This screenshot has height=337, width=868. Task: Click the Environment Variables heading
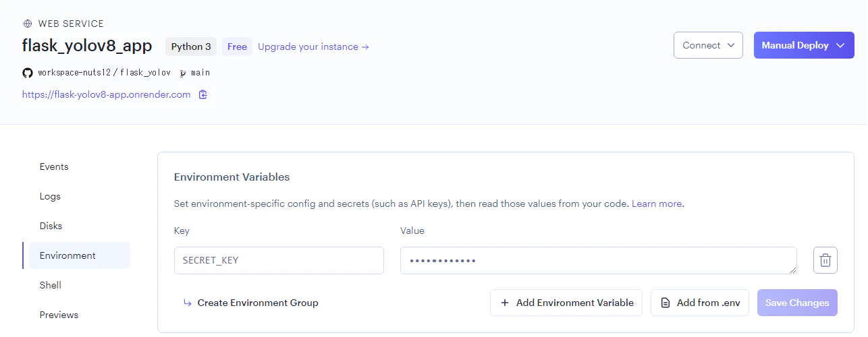click(x=232, y=177)
